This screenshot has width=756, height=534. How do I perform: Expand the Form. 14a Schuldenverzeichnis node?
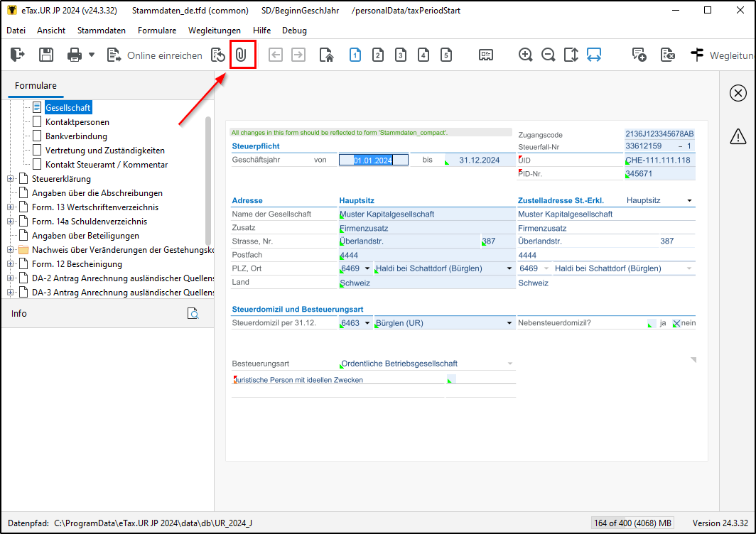pos(10,222)
